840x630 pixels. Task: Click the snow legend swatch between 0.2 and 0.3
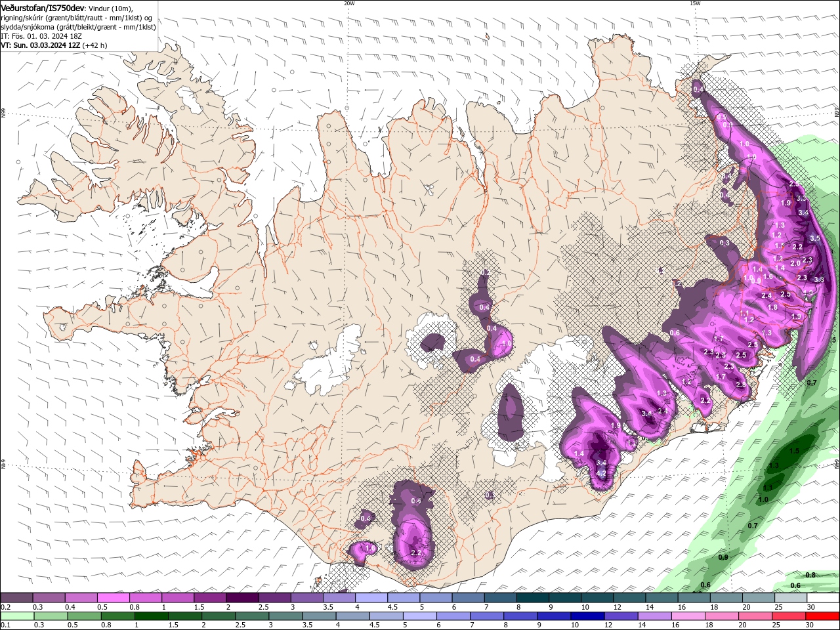pyautogui.click(x=16, y=598)
